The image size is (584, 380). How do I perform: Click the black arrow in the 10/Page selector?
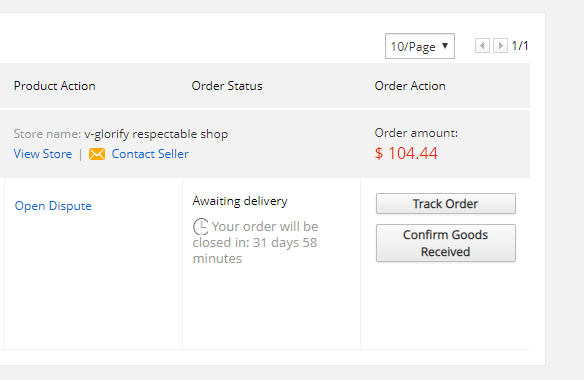[445, 46]
